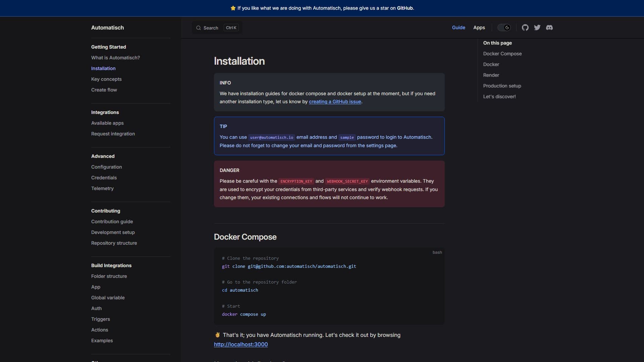This screenshot has height=362, width=644.
Task: Go to Credentials under Advanced
Action: (x=104, y=178)
